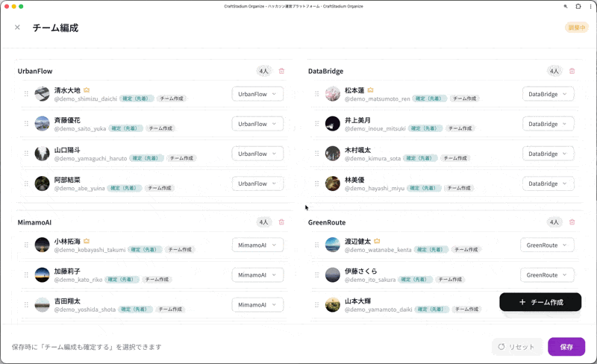
Task: Delete the GreenRoute team via trash icon
Action: tap(572, 222)
